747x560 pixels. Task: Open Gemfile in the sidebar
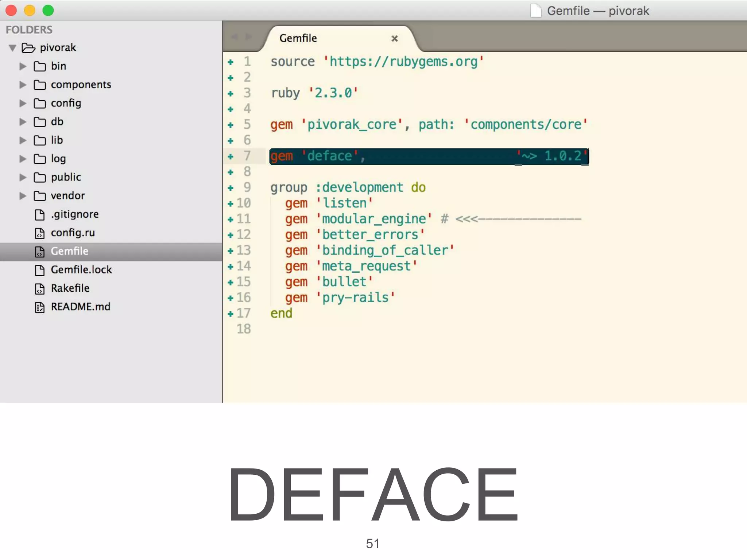pyautogui.click(x=70, y=251)
